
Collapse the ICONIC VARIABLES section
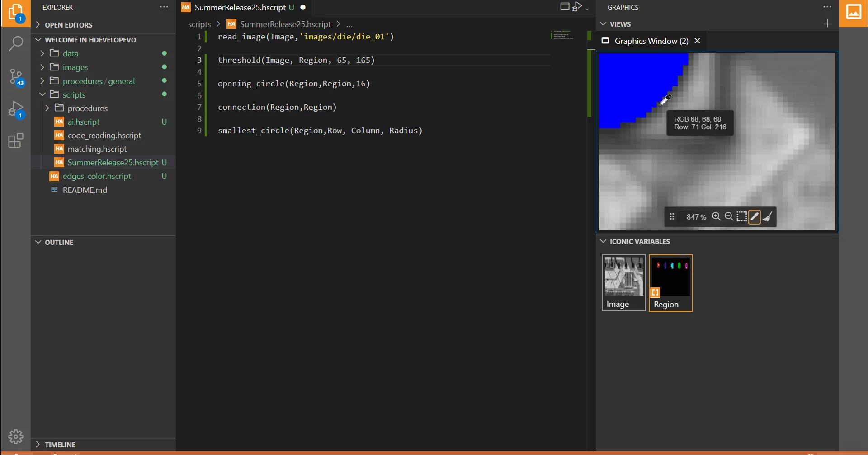[x=639, y=241]
